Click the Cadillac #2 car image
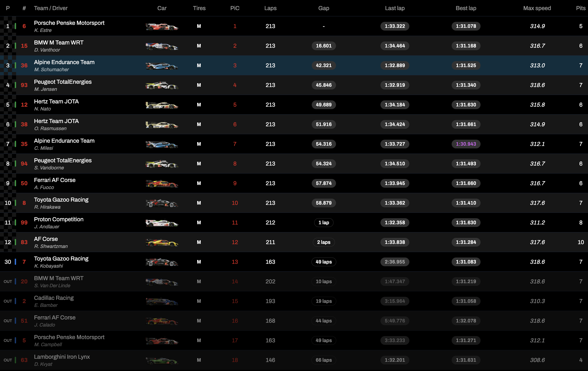Screen dimensions: 588x371 coord(162,301)
